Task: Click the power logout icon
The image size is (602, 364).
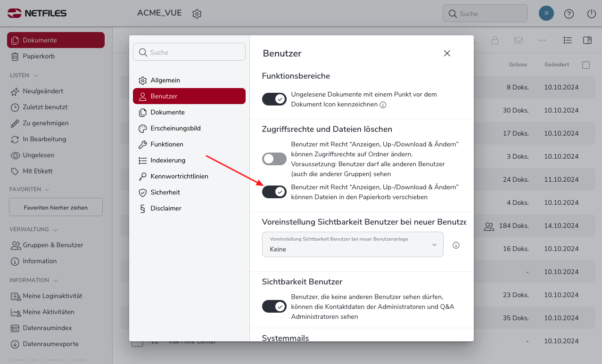Action: tap(592, 14)
